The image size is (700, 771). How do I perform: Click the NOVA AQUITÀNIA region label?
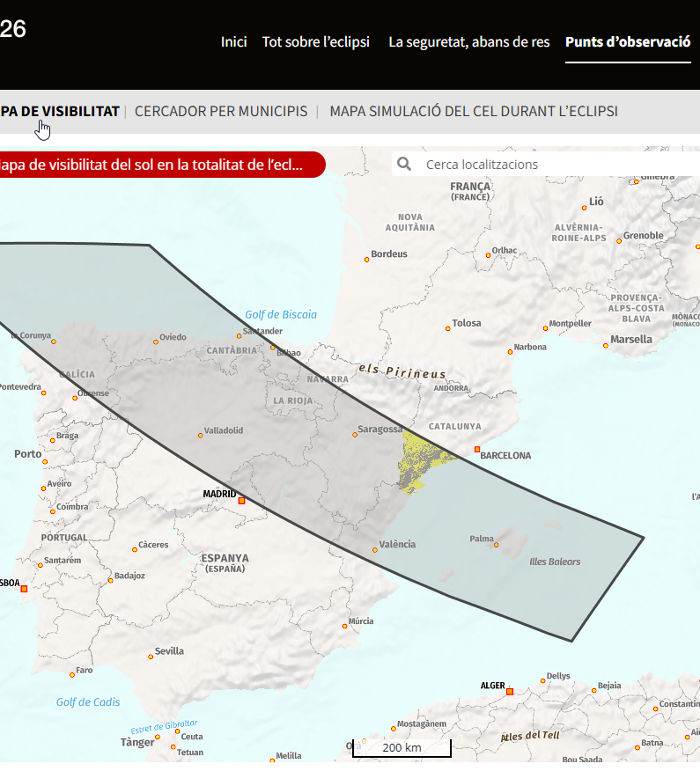[409, 222]
